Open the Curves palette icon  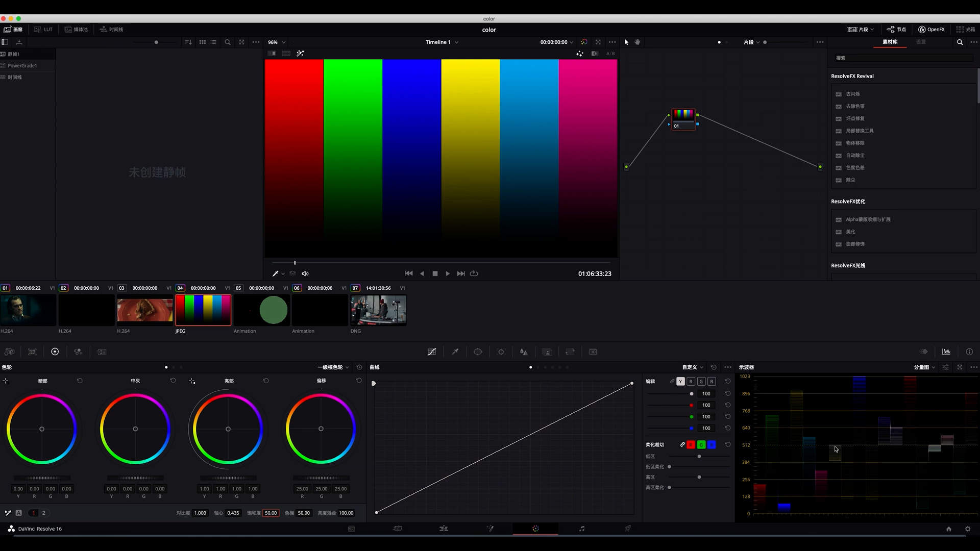pos(432,352)
